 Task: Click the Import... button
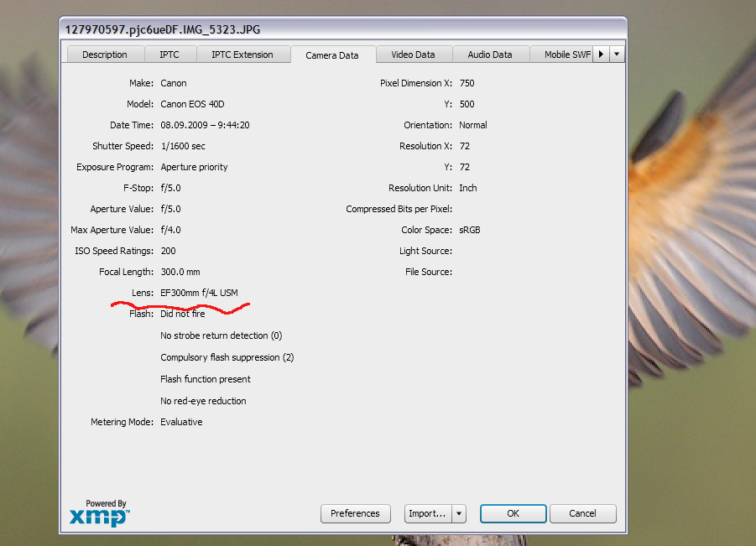click(x=427, y=513)
